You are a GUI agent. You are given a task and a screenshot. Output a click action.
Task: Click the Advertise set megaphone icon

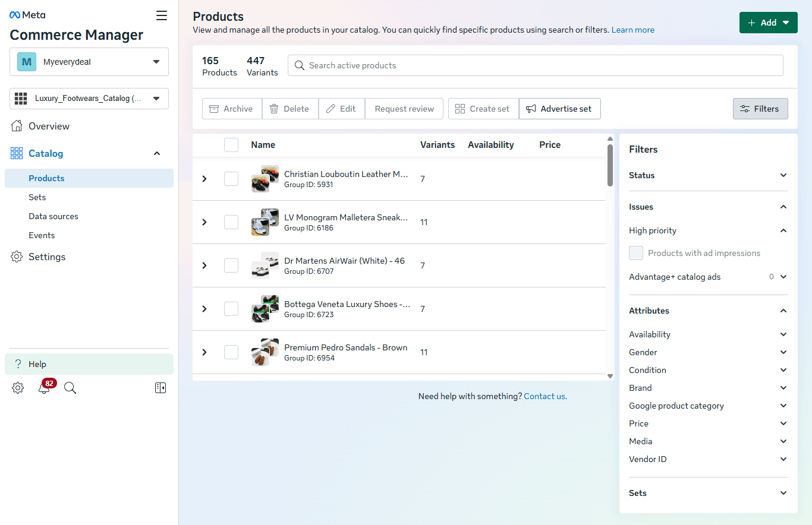click(x=531, y=109)
